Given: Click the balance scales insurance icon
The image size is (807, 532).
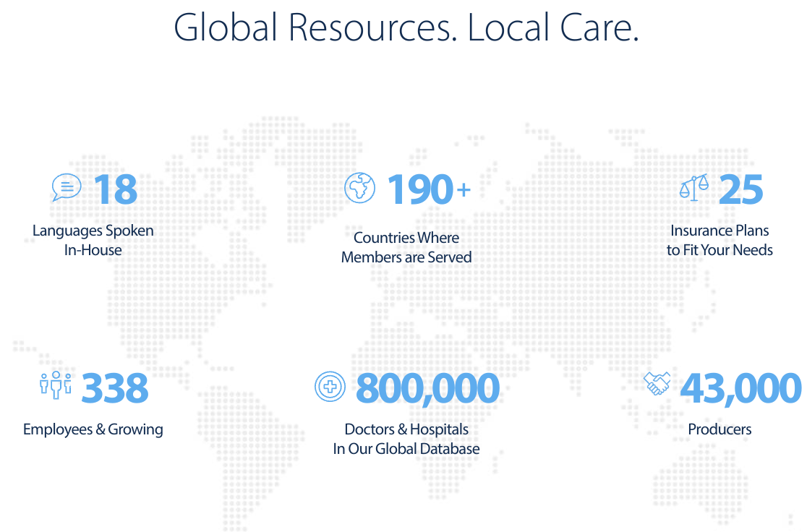Looking at the screenshot, I should 695,187.
